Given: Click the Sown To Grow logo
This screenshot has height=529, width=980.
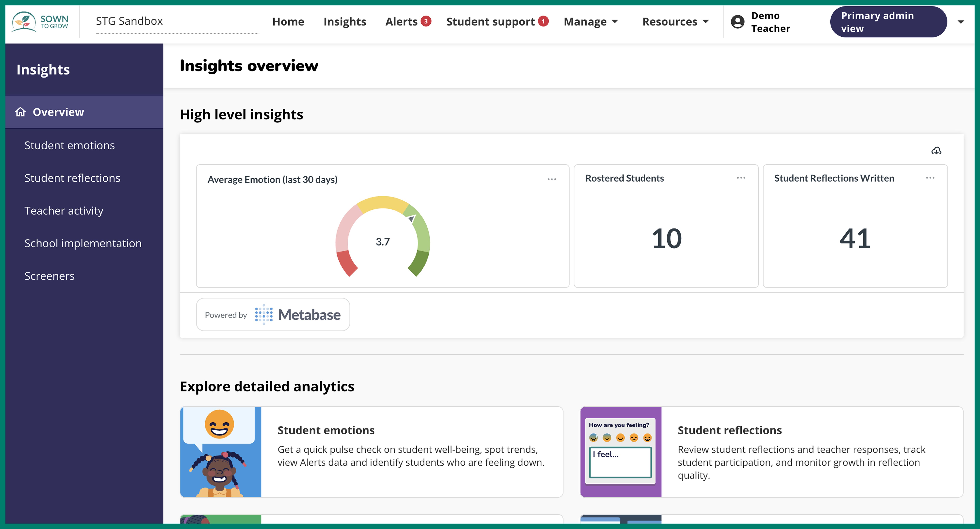Looking at the screenshot, I should point(40,22).
